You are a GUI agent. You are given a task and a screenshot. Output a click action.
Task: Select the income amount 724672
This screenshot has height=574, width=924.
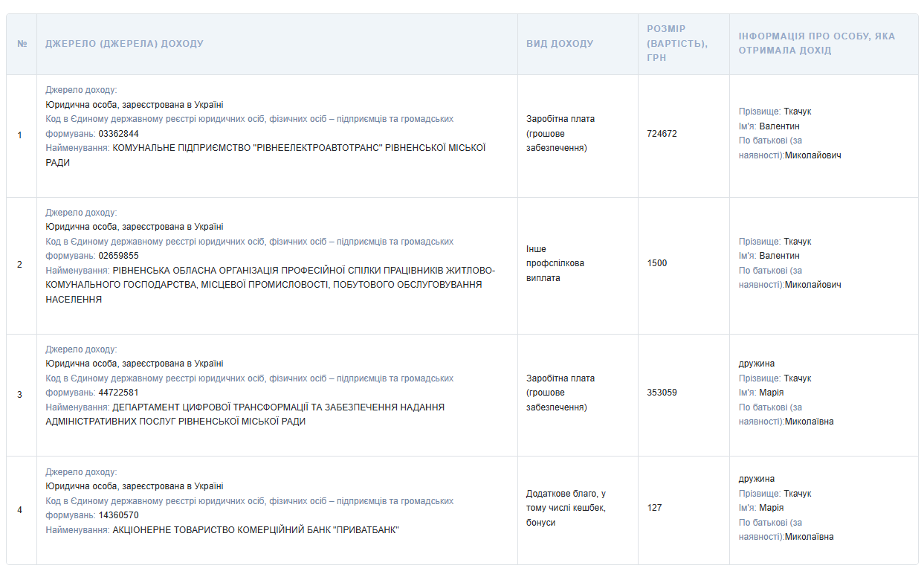[x=662, y=134]
